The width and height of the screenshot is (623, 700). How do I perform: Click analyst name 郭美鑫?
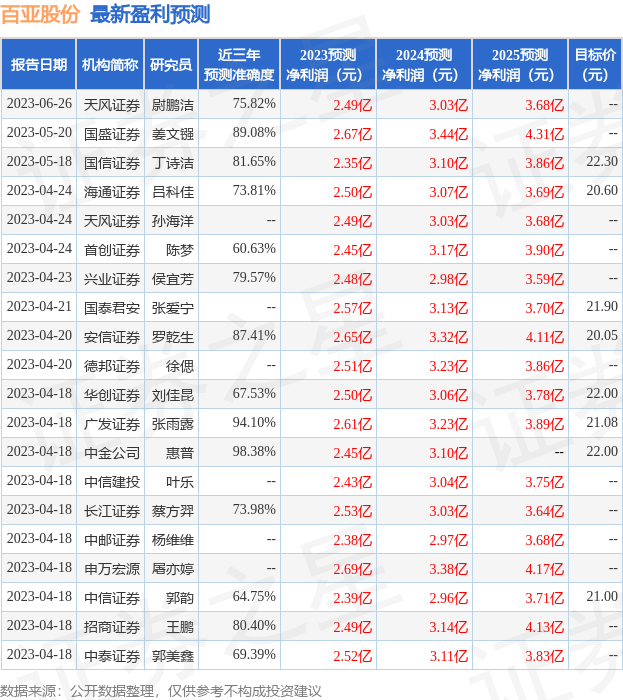pyautogui.click(x=173, y=657)
